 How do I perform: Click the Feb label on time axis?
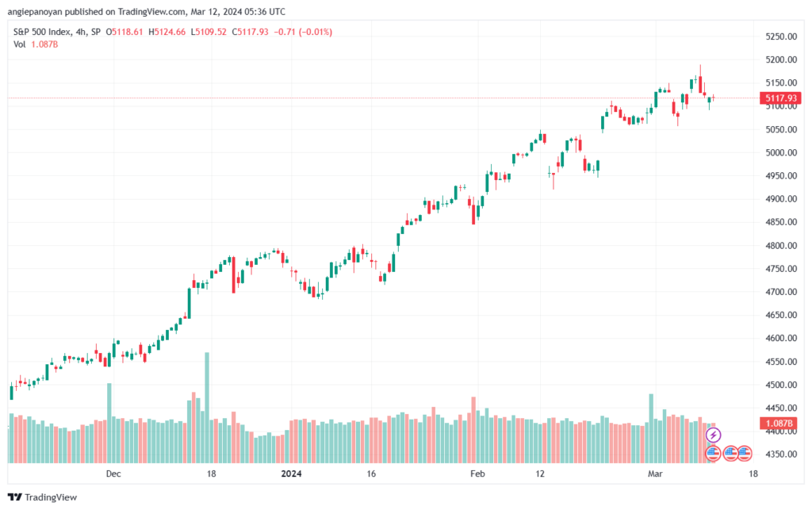(477, 474)
